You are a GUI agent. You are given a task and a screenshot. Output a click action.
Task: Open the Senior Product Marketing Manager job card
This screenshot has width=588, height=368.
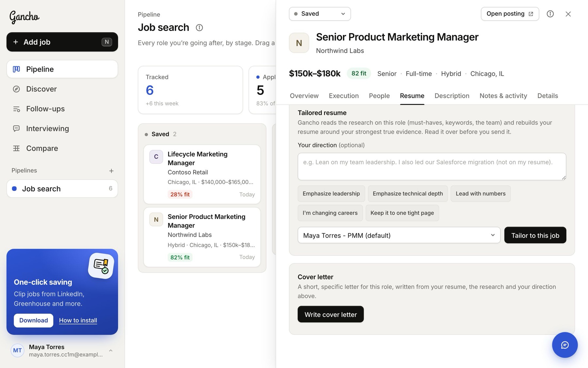tap(202, 237)
